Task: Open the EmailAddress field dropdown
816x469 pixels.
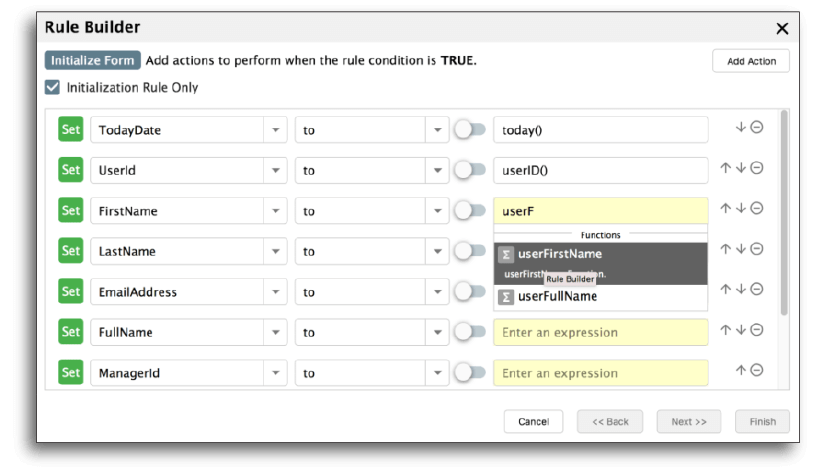Action: [276, 292]
